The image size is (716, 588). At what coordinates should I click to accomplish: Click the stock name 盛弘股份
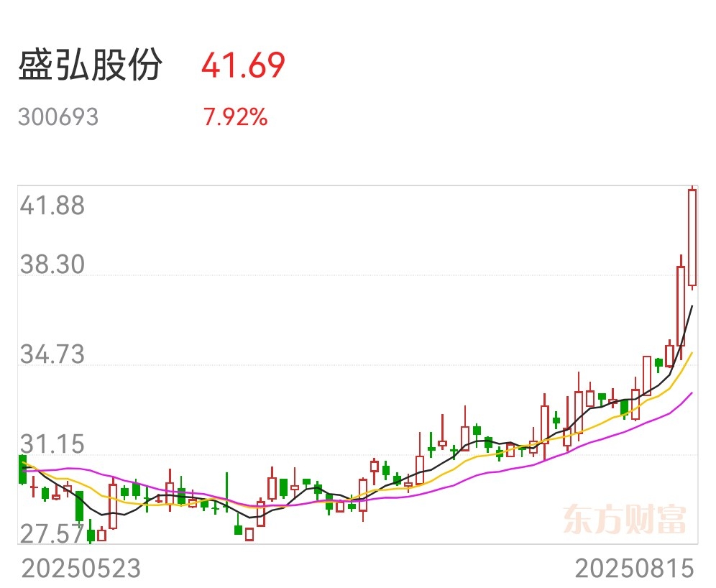coord(91,65)
